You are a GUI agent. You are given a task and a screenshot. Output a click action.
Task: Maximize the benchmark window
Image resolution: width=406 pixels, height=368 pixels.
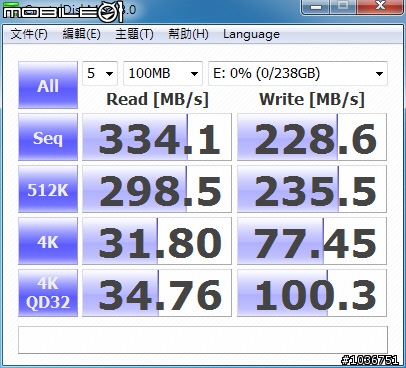click(343, 7)
